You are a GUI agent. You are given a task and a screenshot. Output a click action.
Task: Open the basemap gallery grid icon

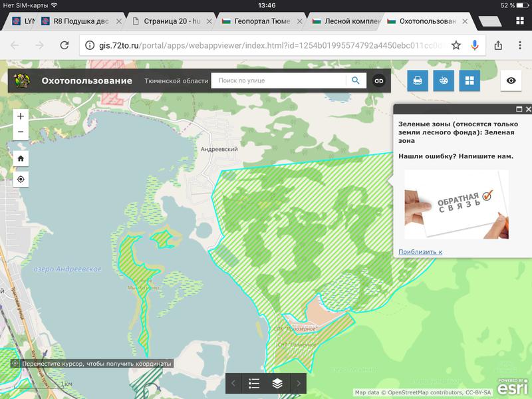pos(469,80)
